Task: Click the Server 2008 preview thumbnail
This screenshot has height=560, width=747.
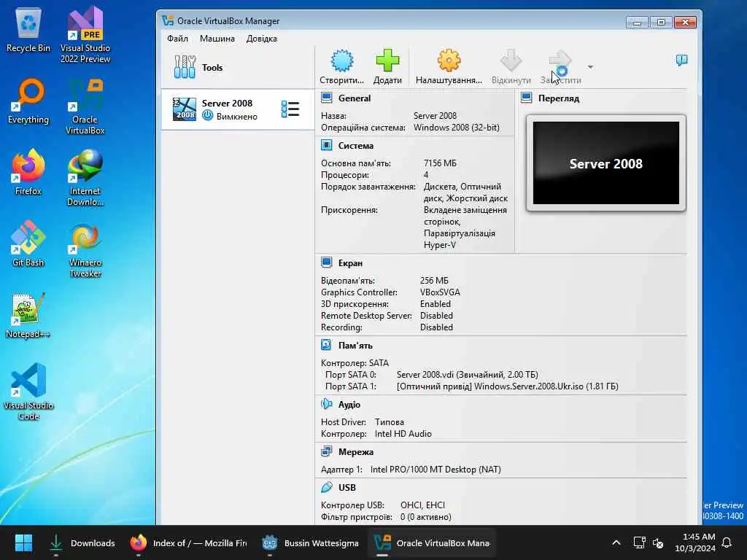Action: pos(606,163)
